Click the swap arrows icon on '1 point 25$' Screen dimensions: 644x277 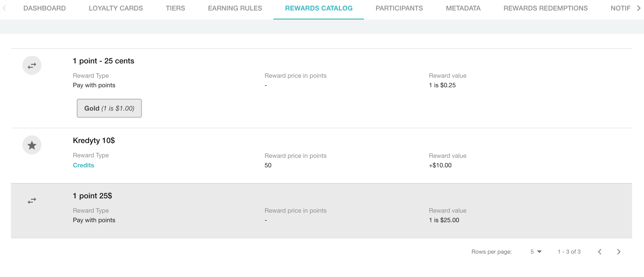click(x=32, y=200)
